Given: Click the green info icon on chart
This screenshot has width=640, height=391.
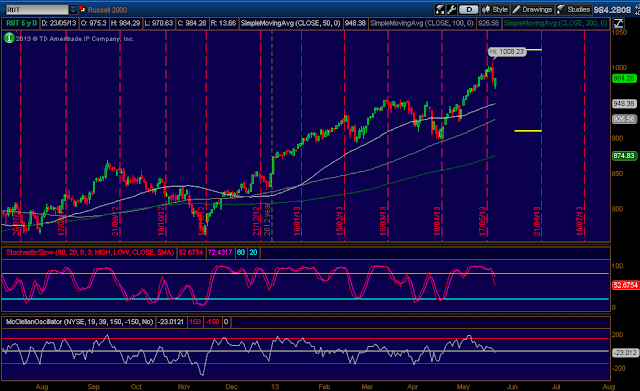Looking at the screenshot, I should coord(9,38).
